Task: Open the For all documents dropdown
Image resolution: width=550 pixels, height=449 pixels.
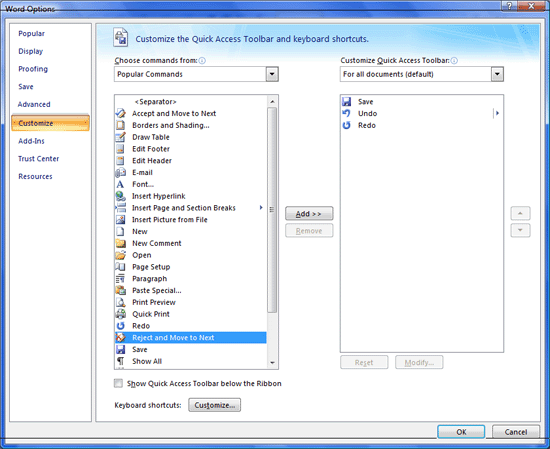Action: click(x=497, y=74)
